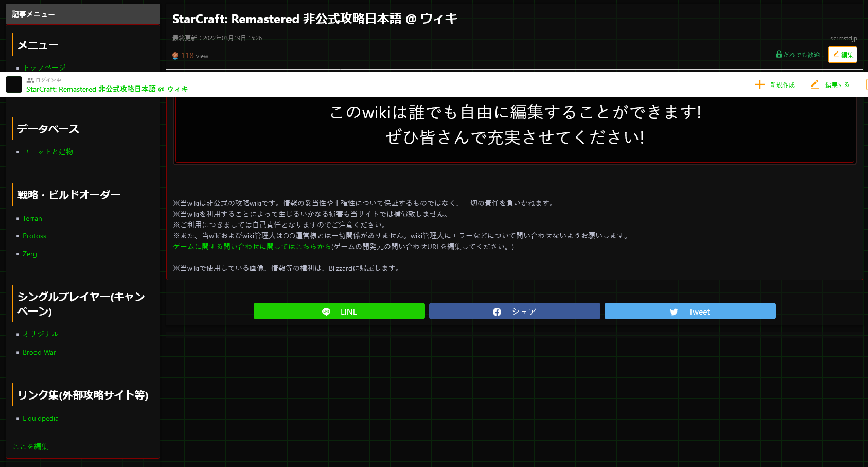
Task: Follow the ゲームに関する問い合わせ link
Action: click(x=252, y=246)
